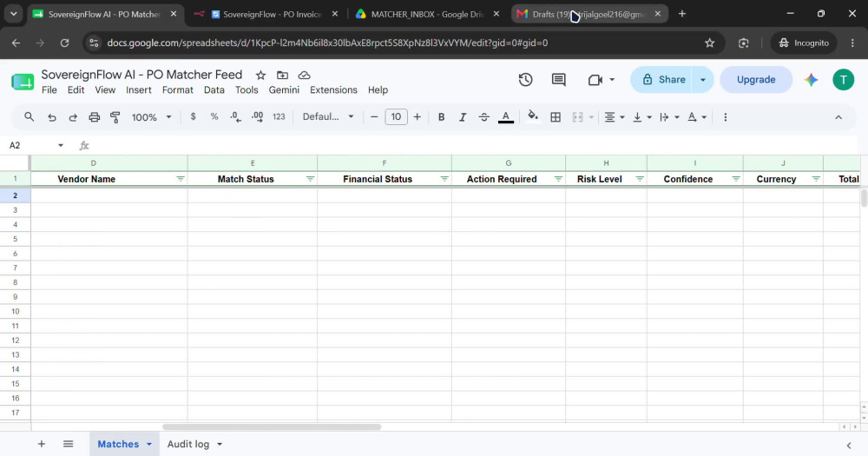
Task: Undo the last action
Action: (51, 117)
